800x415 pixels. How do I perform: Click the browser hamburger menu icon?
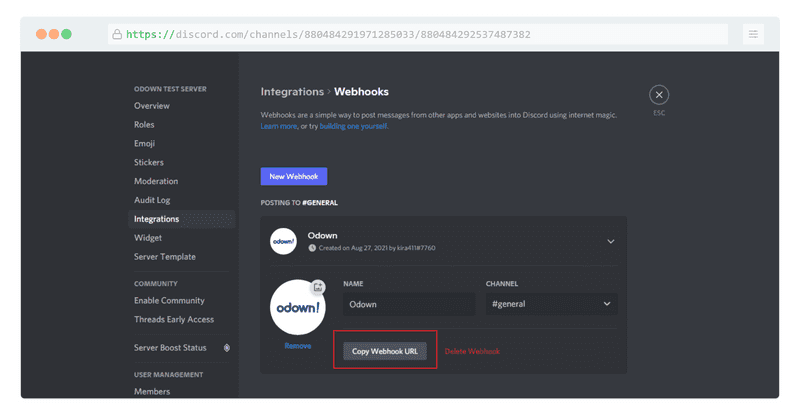753,34
